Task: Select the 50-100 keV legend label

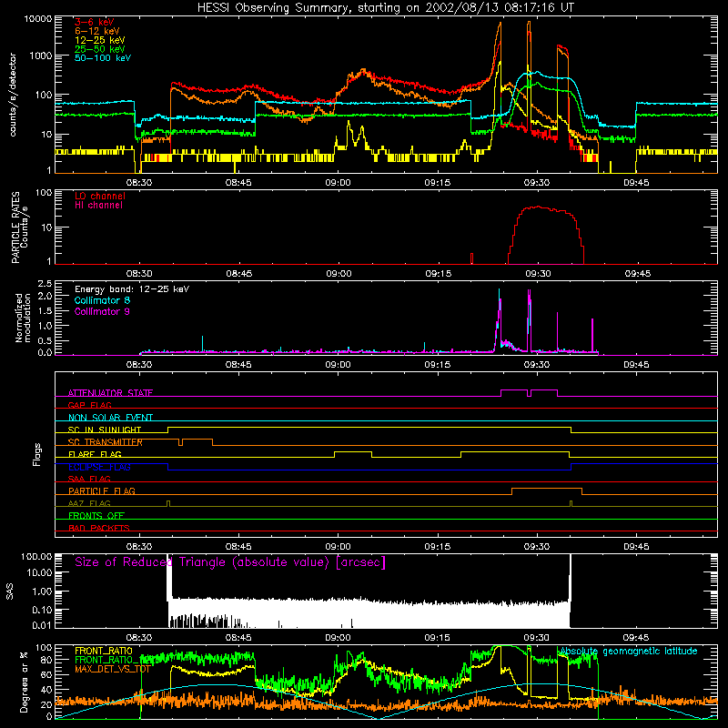Action: pyautogui.click(x=103, y=58)
